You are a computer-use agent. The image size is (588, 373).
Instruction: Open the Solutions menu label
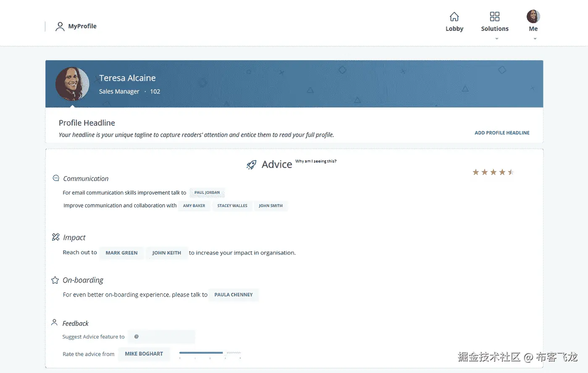click(495, 29)
